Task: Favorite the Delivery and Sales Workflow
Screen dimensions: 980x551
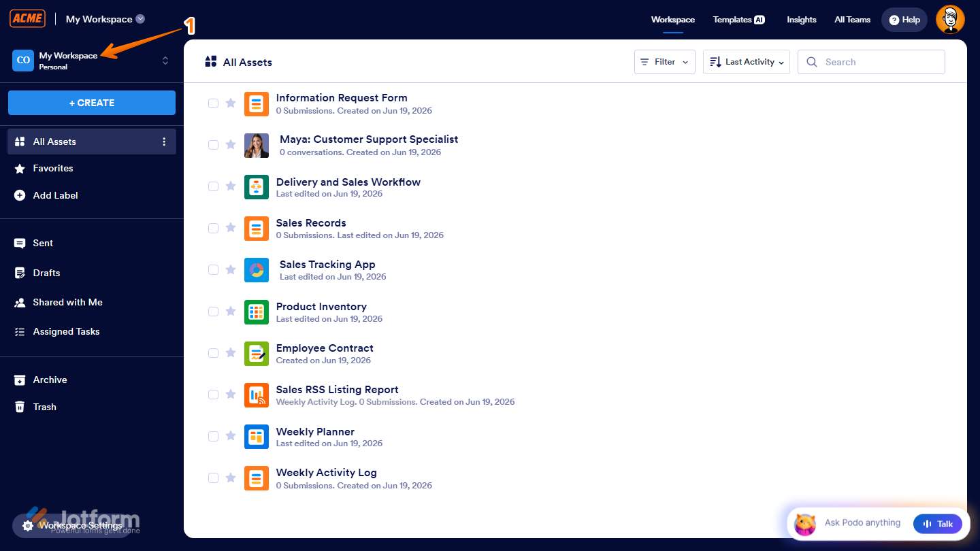Action: tap(231, 186)
